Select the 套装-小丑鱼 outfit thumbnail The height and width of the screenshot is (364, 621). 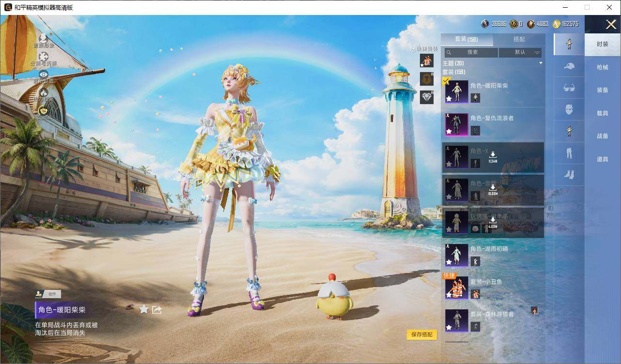[457, 288]
